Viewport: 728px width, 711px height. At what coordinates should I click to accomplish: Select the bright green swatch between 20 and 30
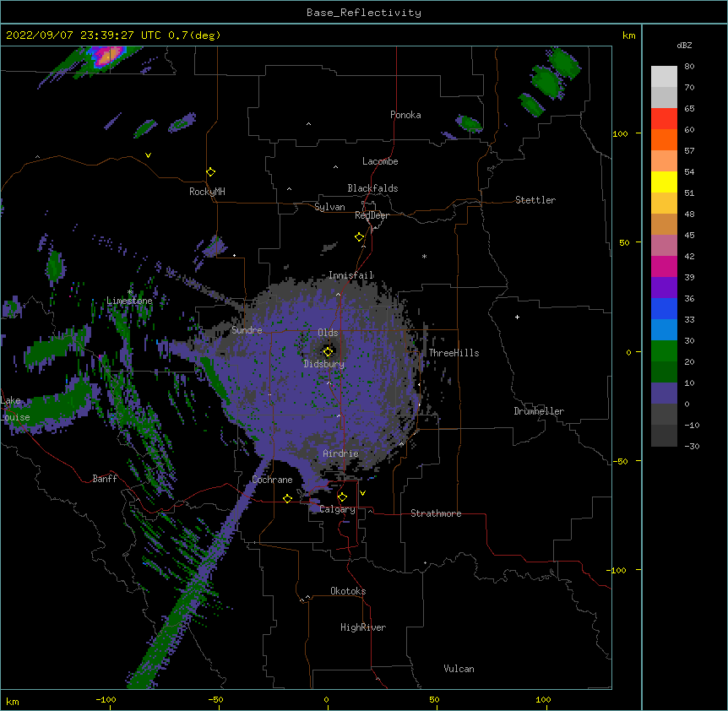tap(664, 351)
